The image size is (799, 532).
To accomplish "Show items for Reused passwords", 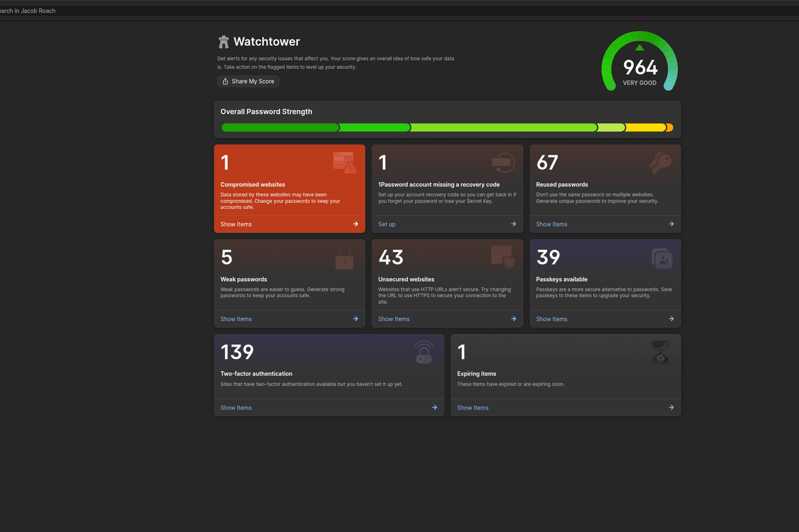I will [x=552, y=224].
